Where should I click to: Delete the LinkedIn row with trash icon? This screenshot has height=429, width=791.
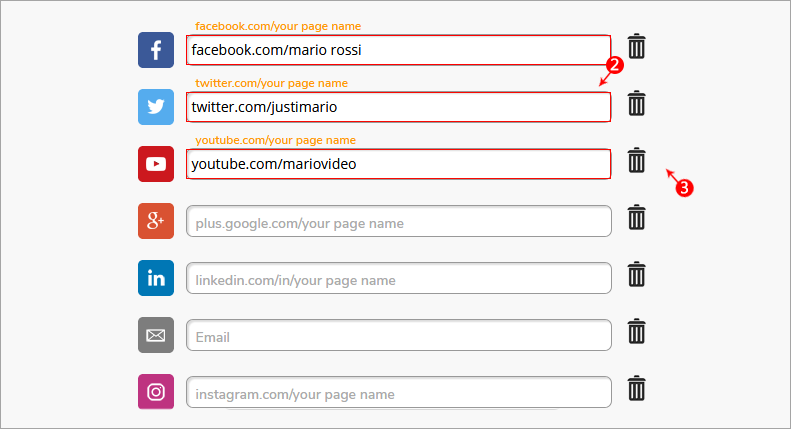pyautogui.click(x=637, y=275)
